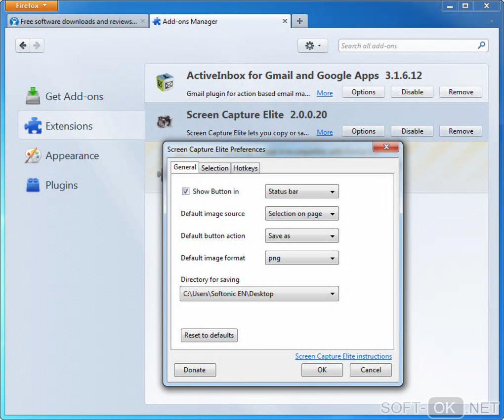Open the gear tools menu

coord(312,45)
